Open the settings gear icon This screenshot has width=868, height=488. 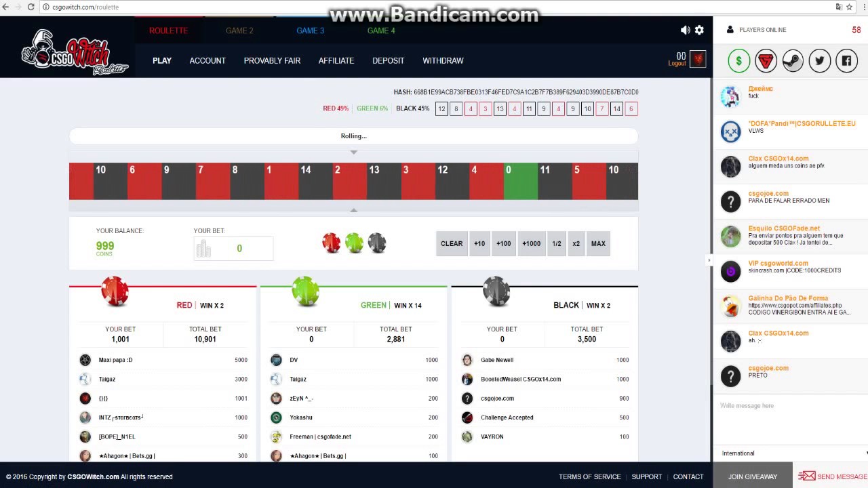tap(699, 30)
